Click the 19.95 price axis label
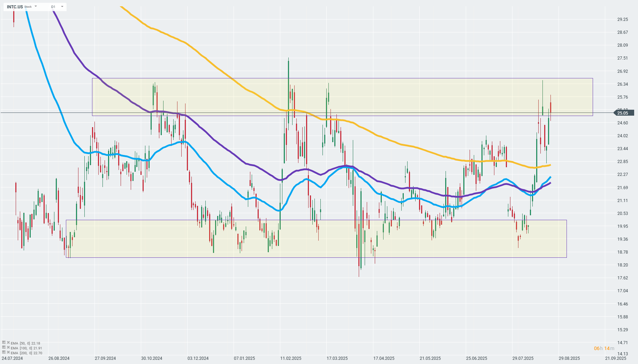Screen dimensions: 638x364 pyautogui.click(x=623, y=226)
